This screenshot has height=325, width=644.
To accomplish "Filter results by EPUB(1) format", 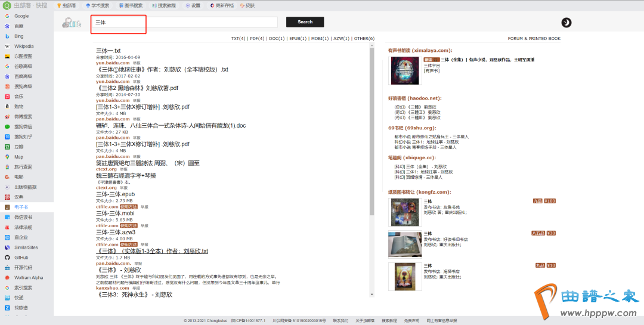I will click(298, 38).
